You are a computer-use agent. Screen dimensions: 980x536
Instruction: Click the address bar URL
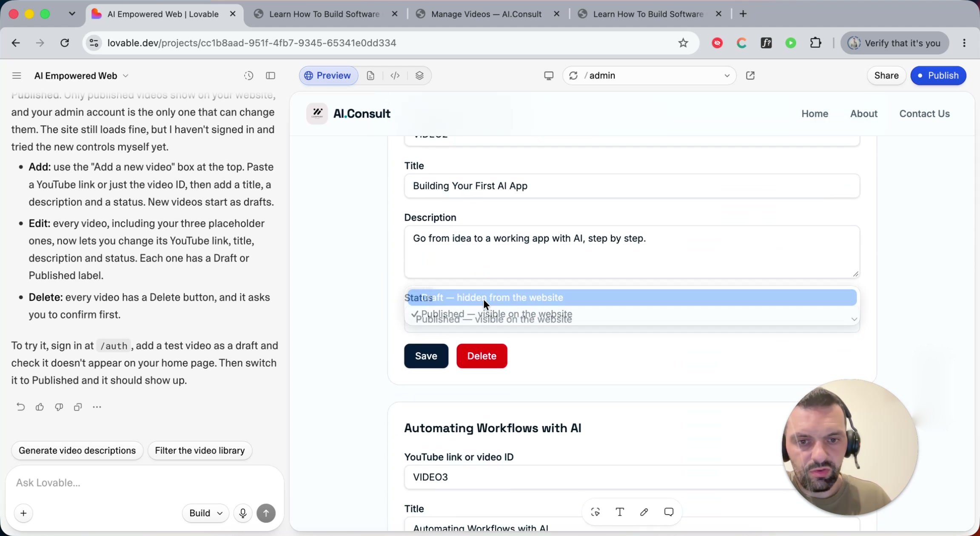click(252, 43)
